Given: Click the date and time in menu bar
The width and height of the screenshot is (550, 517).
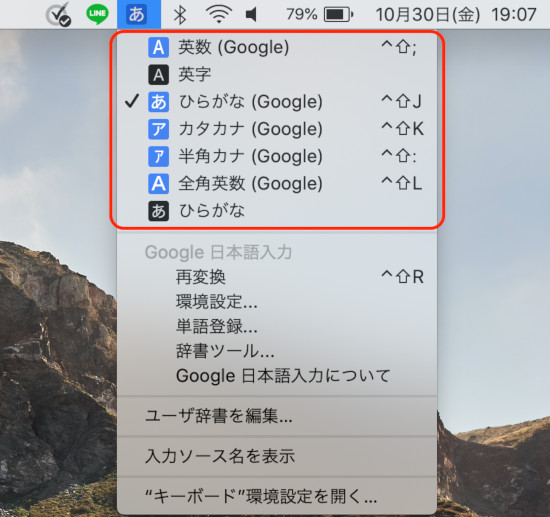Looking at the screenshot, I should point(456,15).
